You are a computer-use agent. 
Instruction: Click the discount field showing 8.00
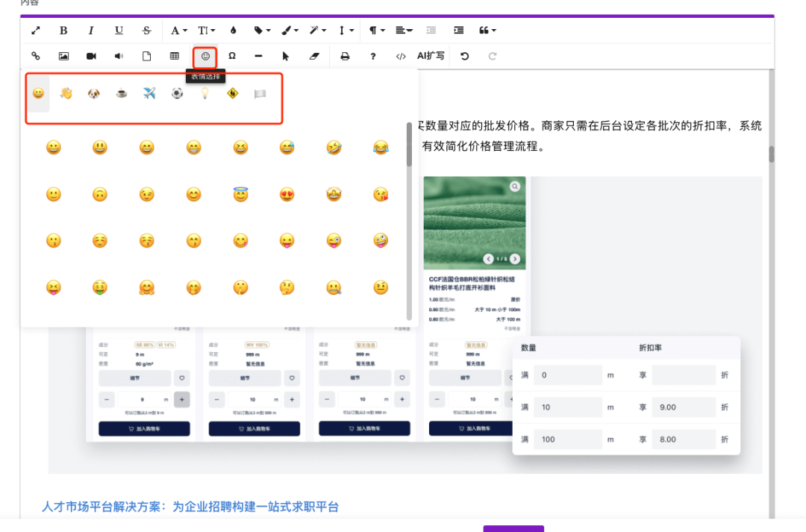[684, 439]
